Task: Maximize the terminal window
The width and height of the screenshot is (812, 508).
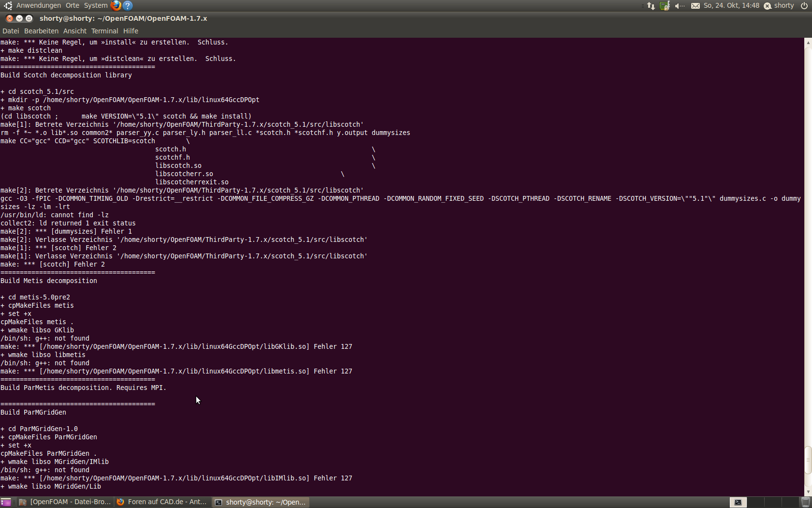Action: (29, 18)
